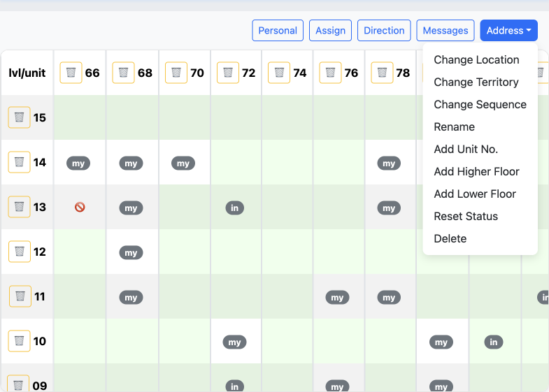Choose Reset Status in dropdown
Screen dimensions: 549x392
tap(466, 217)
